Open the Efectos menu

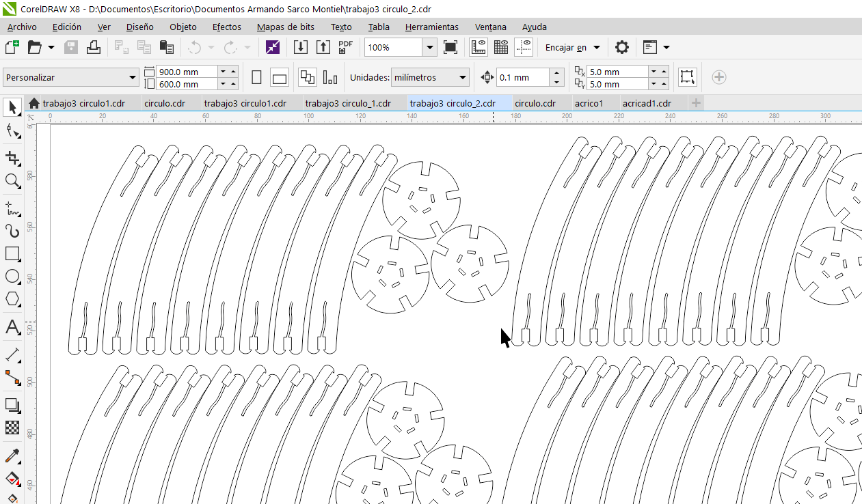226,27
